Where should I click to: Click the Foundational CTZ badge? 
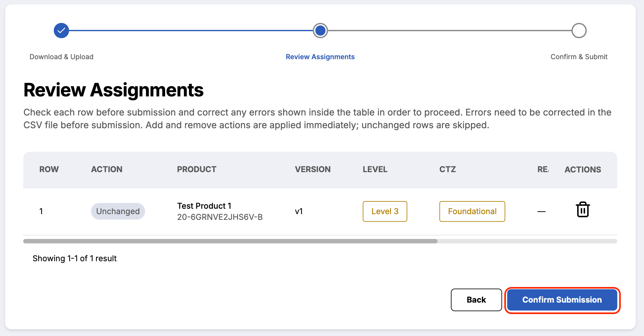pos(472,211)
